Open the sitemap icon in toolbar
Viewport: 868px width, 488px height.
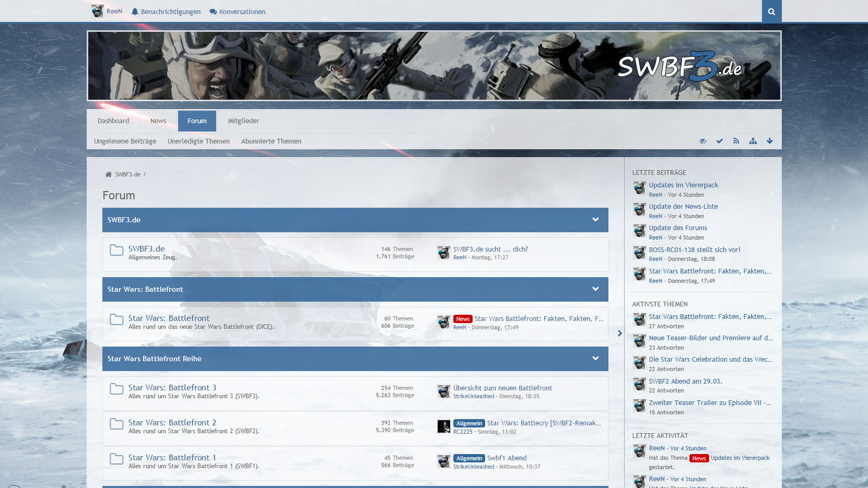coord(753,141)
